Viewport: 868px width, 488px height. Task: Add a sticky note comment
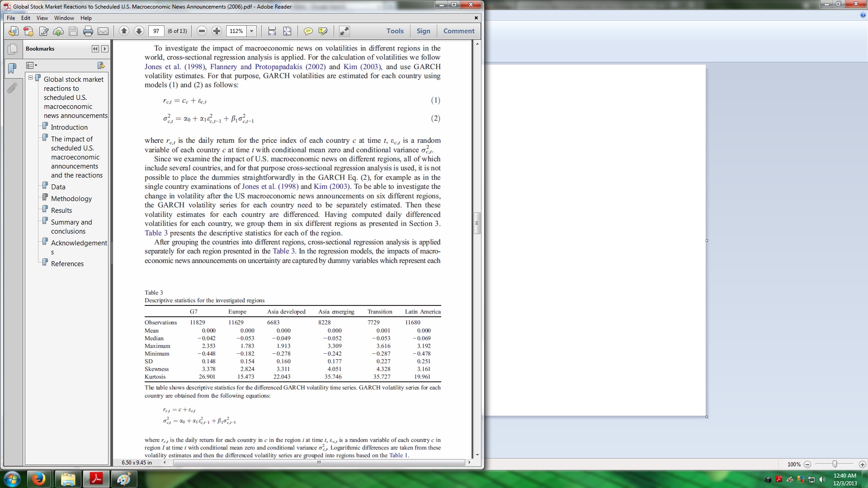(x=308, y=31)
